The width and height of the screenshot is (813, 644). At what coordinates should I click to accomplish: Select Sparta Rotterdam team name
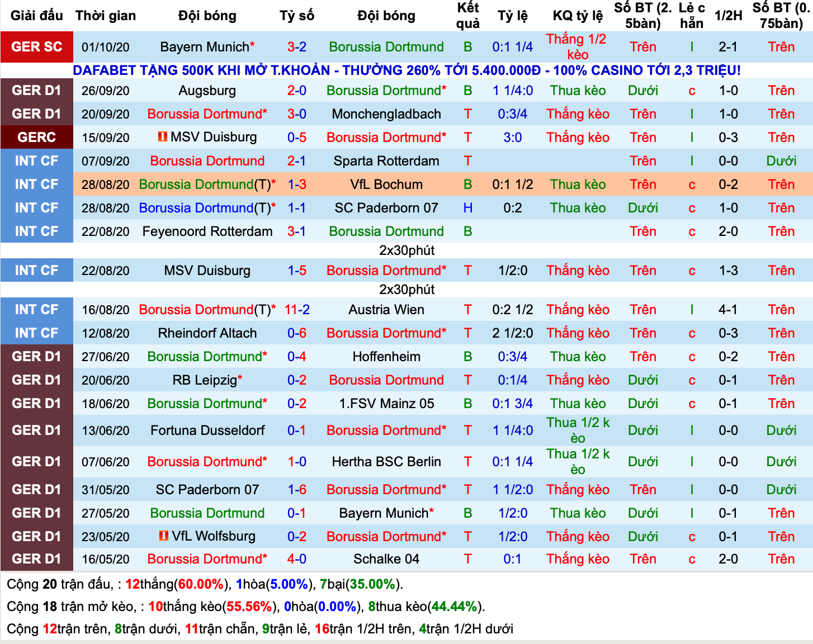coord(386,161)
